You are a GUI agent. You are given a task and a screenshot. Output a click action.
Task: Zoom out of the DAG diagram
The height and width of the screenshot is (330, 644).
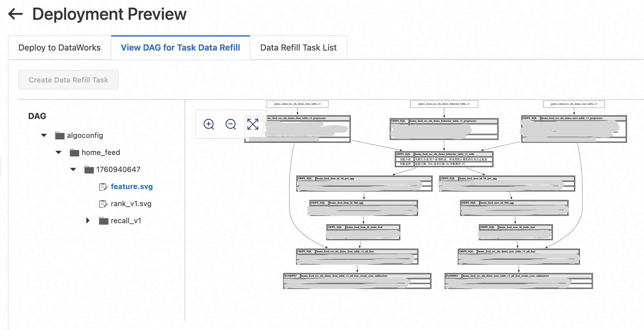[231, 124]
